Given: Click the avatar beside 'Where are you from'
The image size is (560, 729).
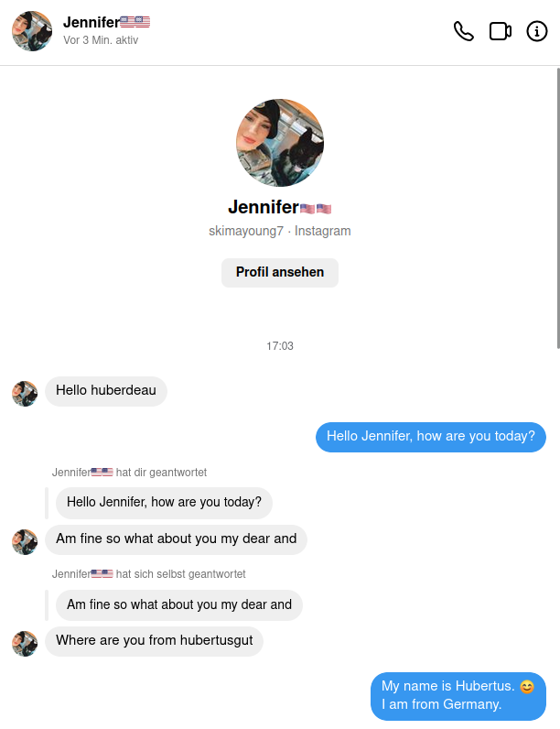Looking at the screenshot, I should [25, 644].
